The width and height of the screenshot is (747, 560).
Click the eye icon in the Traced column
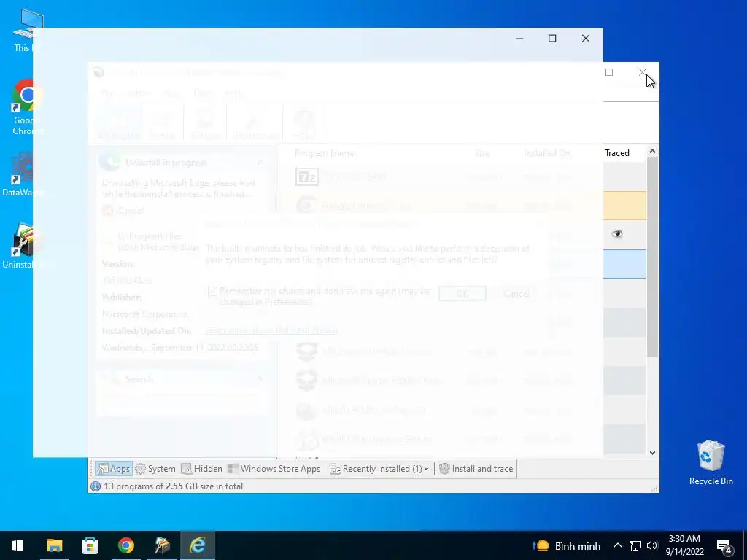coord(617,233)
